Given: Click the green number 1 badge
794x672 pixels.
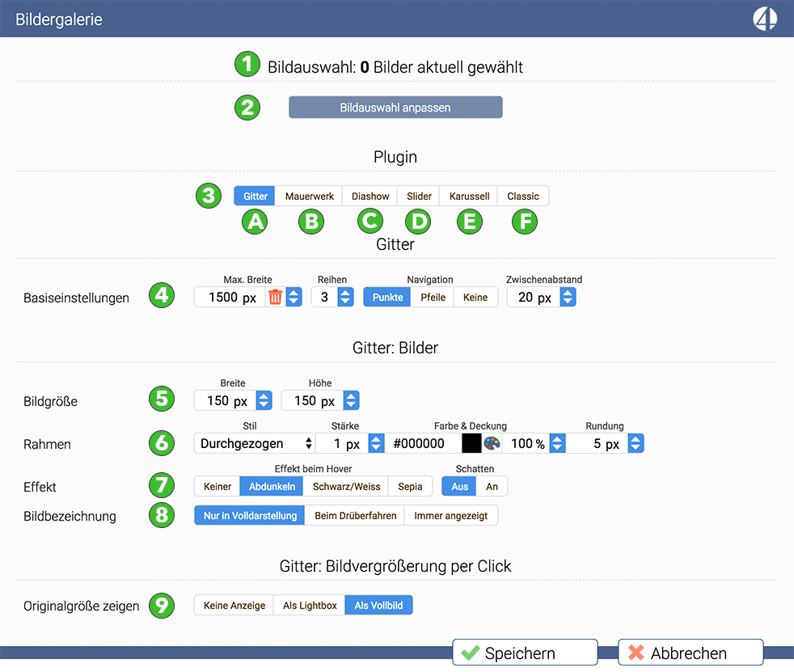Looking at the screenshot, I should click(247, 65).
